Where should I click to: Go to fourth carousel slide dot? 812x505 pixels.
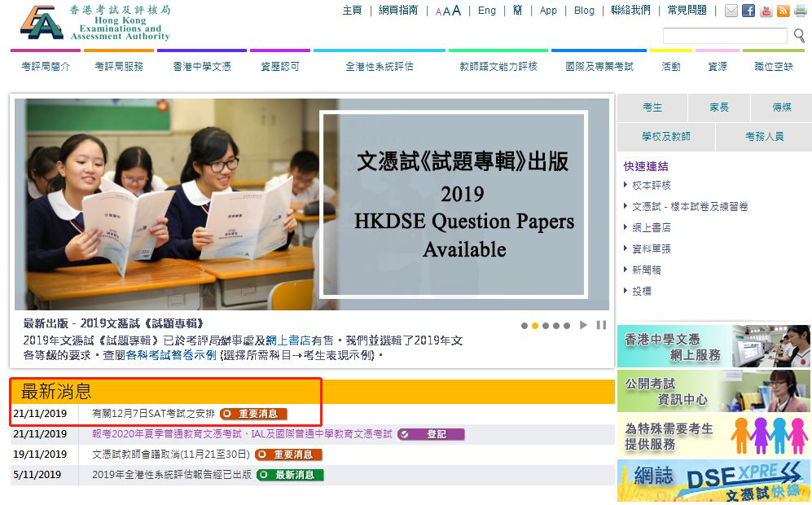(556, 326)
